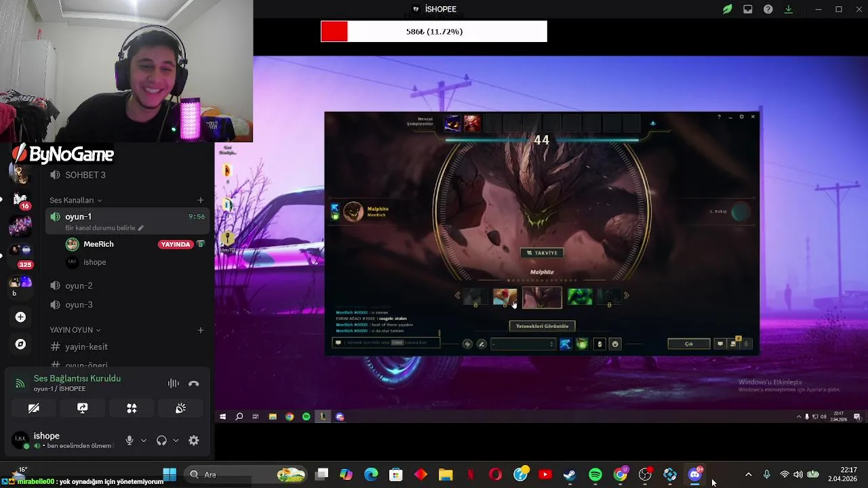This screenshot has height=488, width=868.
Task: Show hidden system tray icons
Action: pos(749,474)
